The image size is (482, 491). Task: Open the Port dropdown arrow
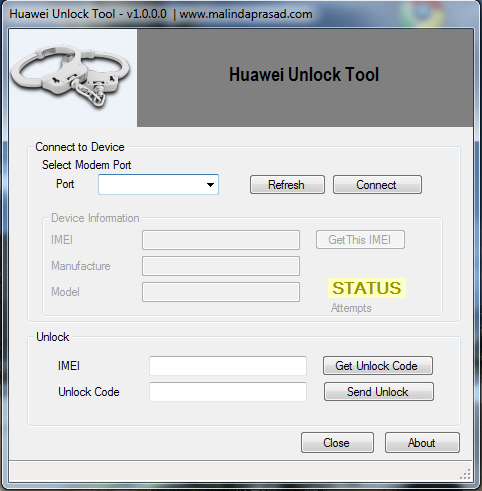(x=210, y=185)
